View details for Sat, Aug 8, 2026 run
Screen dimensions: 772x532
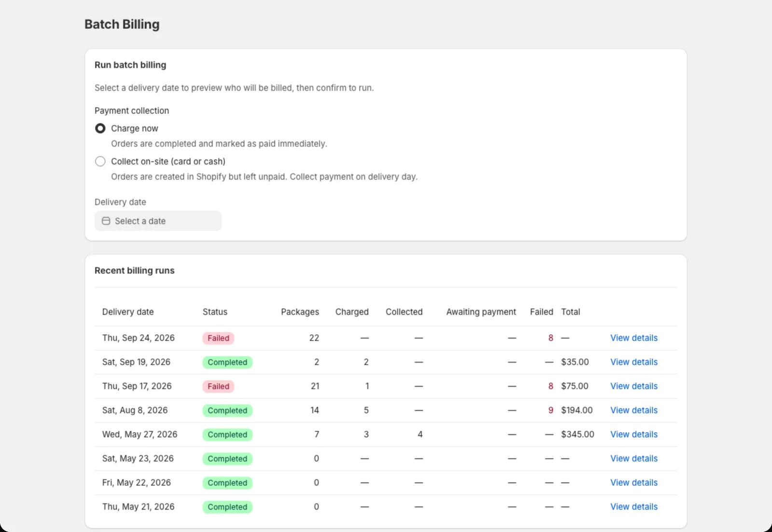pyautogui.click(x=634, y=410)
